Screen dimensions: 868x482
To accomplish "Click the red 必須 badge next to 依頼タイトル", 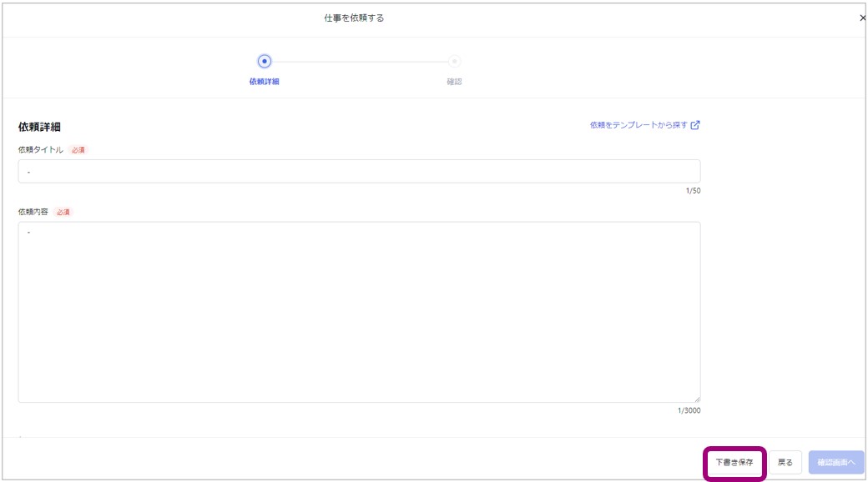I will tap(78, 151).
